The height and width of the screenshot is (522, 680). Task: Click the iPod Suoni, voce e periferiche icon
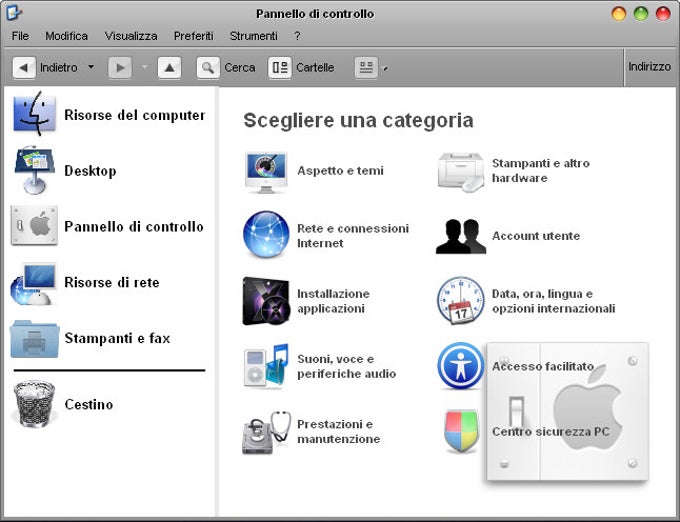[x=266, y=365]
